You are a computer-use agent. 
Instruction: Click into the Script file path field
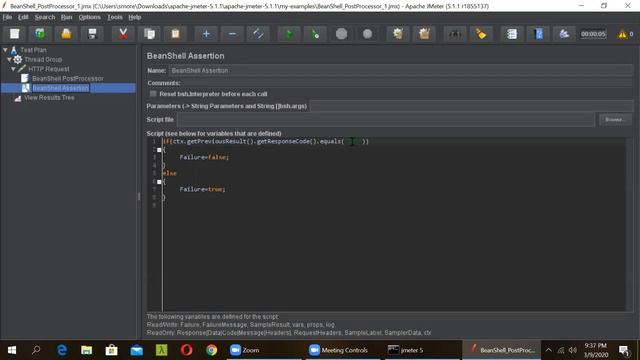(386, 120)
